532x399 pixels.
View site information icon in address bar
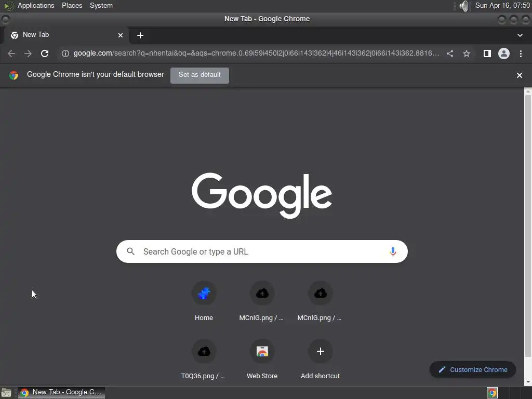pyautogui.click(x=65, y=54)
